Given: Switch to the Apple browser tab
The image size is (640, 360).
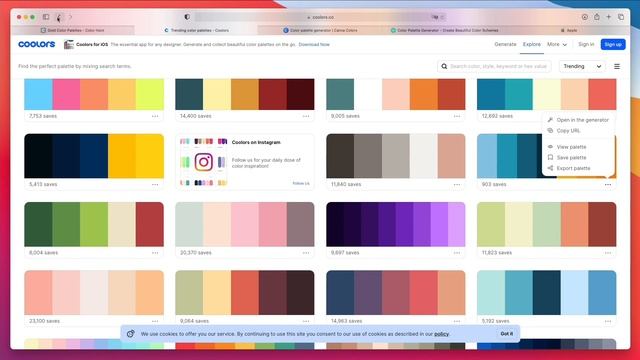Looking at the screenshot, I should [x=568, y=30].
